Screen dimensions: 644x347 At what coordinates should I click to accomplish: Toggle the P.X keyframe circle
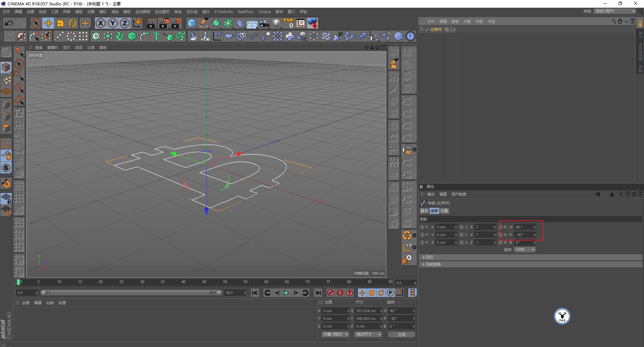422,227
